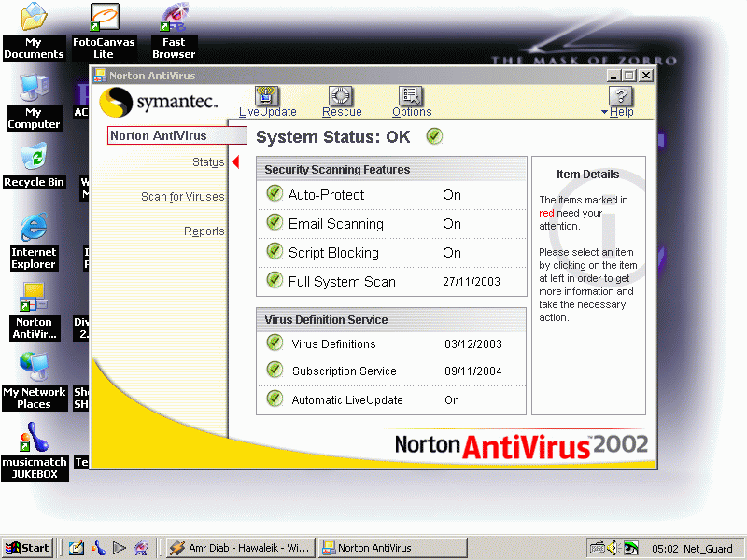747x560 pixels.
Task: Click the Subscription Service check icon
Action: pos(275,370)
